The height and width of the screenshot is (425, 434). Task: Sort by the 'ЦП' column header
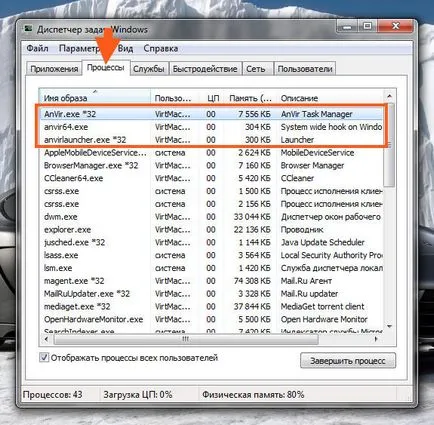click(x=213, y=98)
